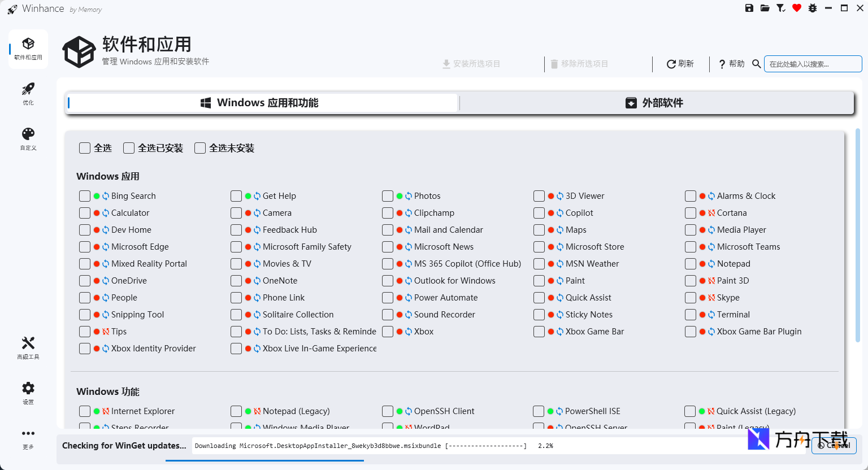Click the search magnifier icon near the search box

(757, 64)
